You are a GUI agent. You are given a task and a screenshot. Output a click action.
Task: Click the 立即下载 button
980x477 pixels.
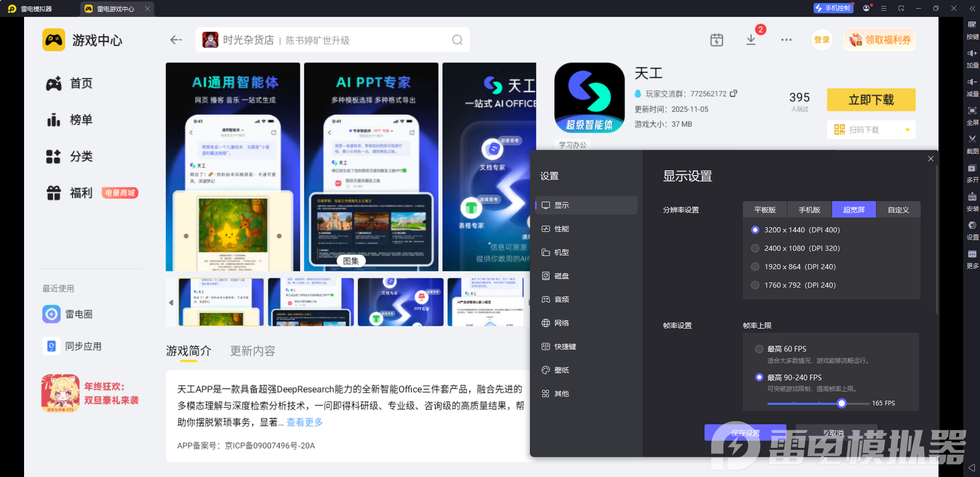pyautogui.click(x=871, y=100)
